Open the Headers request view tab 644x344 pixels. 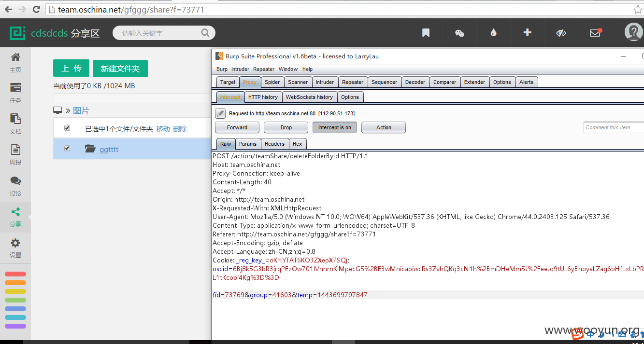pyautogui.click(x=274, y=144)
